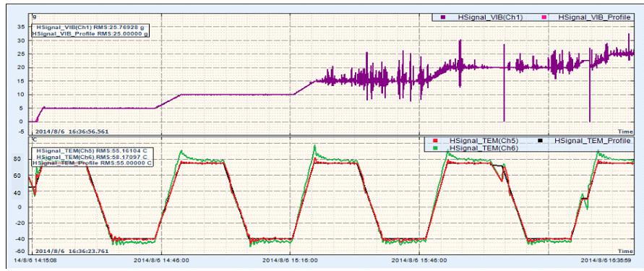Click the g unit label on vibration axis

tap(34, 16)
